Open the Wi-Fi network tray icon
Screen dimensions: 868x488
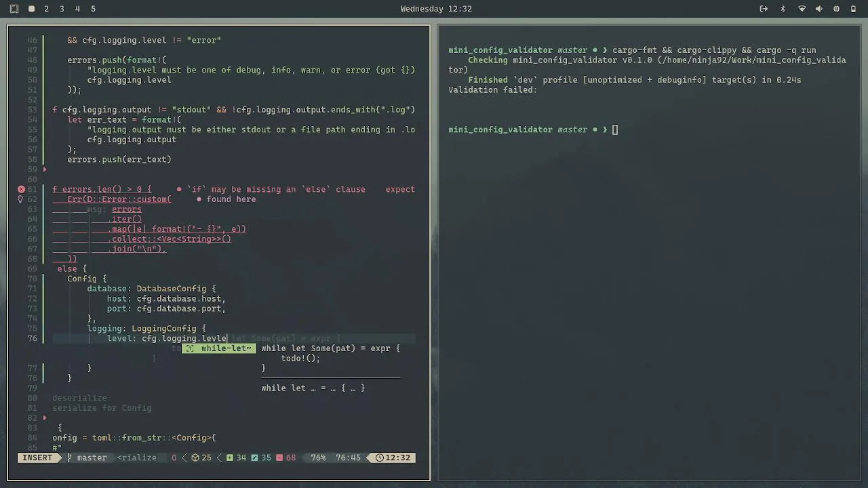click(802, 9)
